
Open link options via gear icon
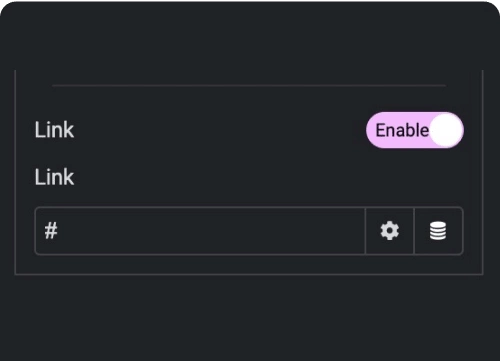coord(389,231)
